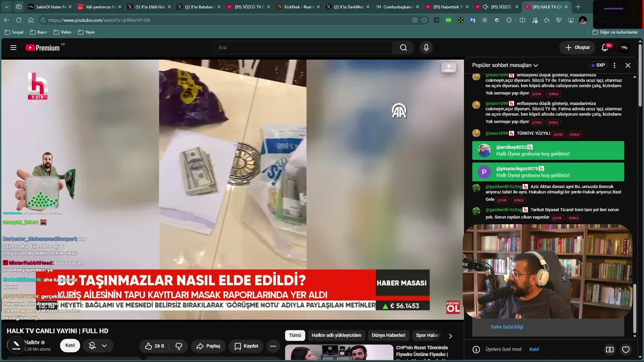The width and height of the screenshot is (644, 362).
Task: Select Dünya Haberleri chip
Action: (388, 335)
